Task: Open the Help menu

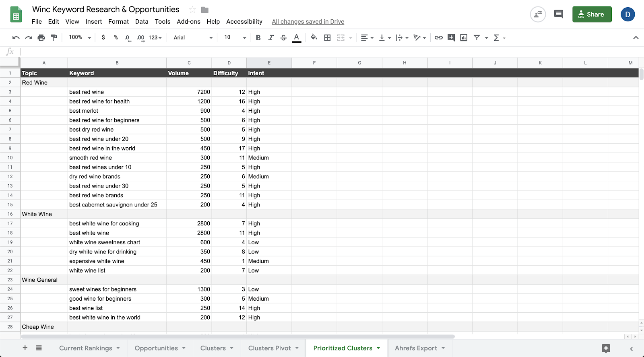Action: click(x=213, y=22)
